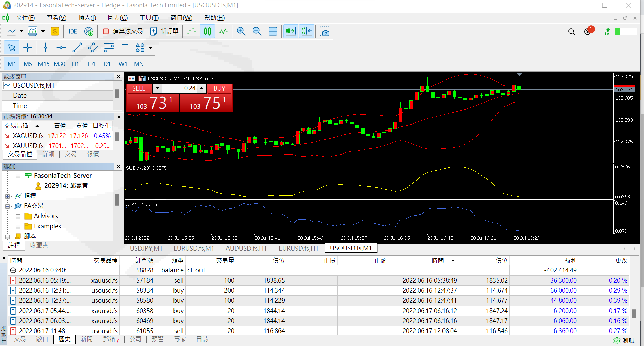This screenshot has height=346, width=644.
Task: Switch chart to candlestick display
Action: coord(207,31)
